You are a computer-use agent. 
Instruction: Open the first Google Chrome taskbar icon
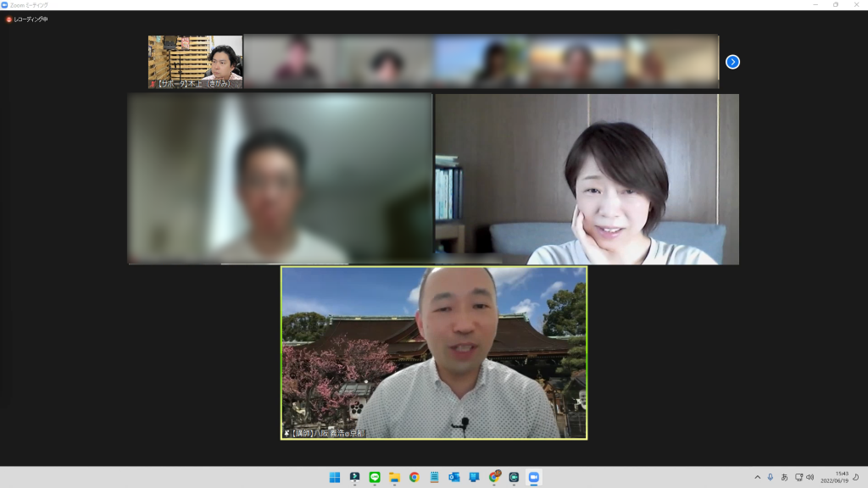(415, 477)
